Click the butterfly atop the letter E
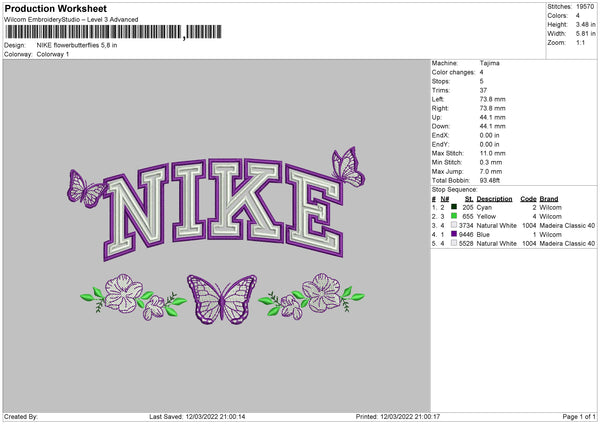Viewport: 600px width, 424px height. tap(348, 167)
